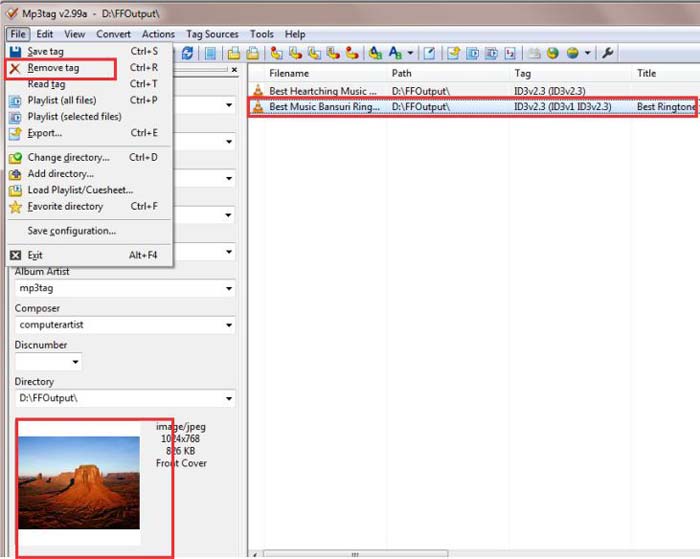Image resolution: width=700 pixels, height=559 pixels.
Task: Open the Convert menu
Action: click(113, 34)
